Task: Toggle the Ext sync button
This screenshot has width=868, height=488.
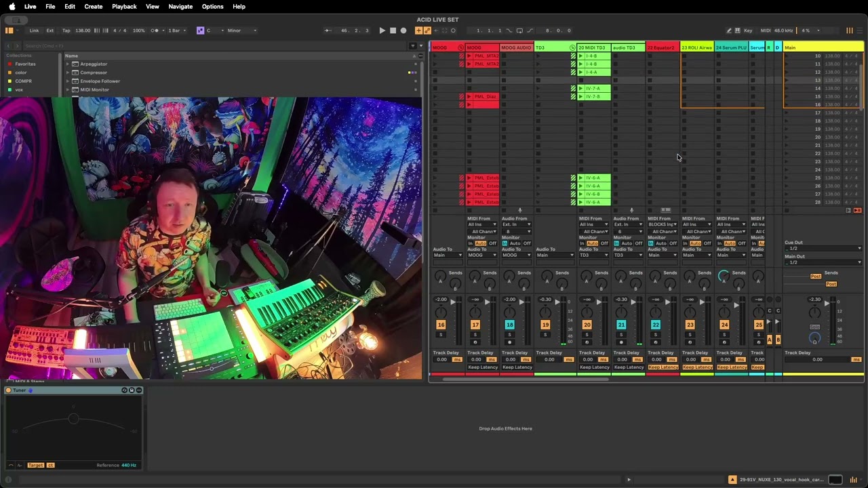Action: 50,30
